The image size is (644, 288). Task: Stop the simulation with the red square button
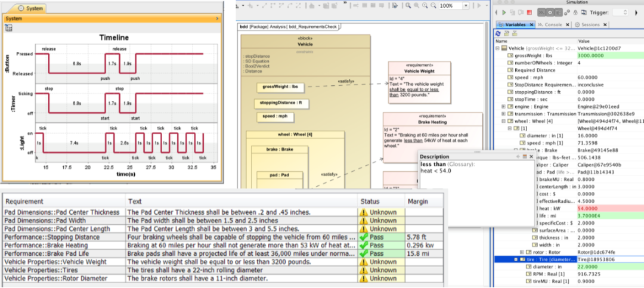click(x=530, y=13)
